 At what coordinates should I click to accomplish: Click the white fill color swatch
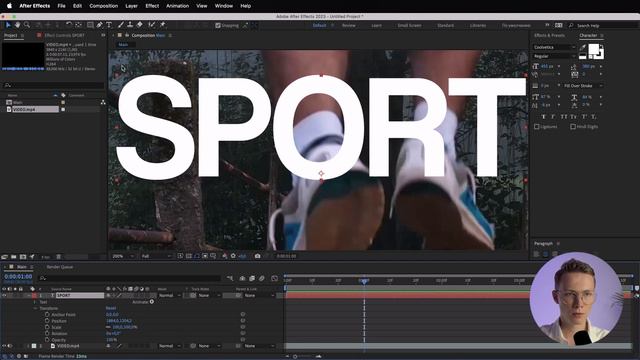(594, 49)
